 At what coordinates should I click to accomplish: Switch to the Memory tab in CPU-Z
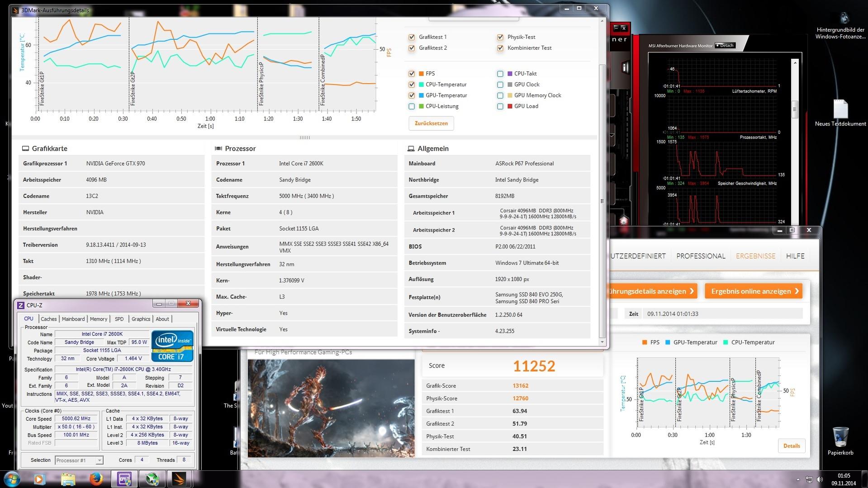pos(99,319)
